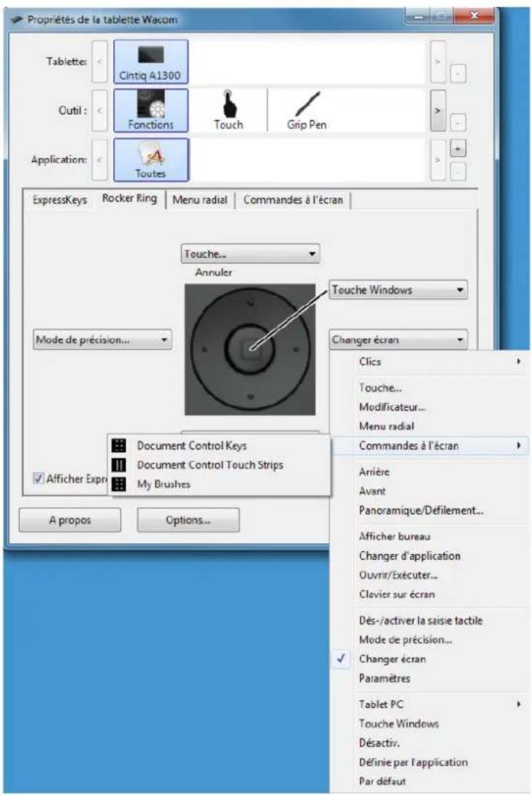Click the Rocker Ring center button image

pos(250,348)
